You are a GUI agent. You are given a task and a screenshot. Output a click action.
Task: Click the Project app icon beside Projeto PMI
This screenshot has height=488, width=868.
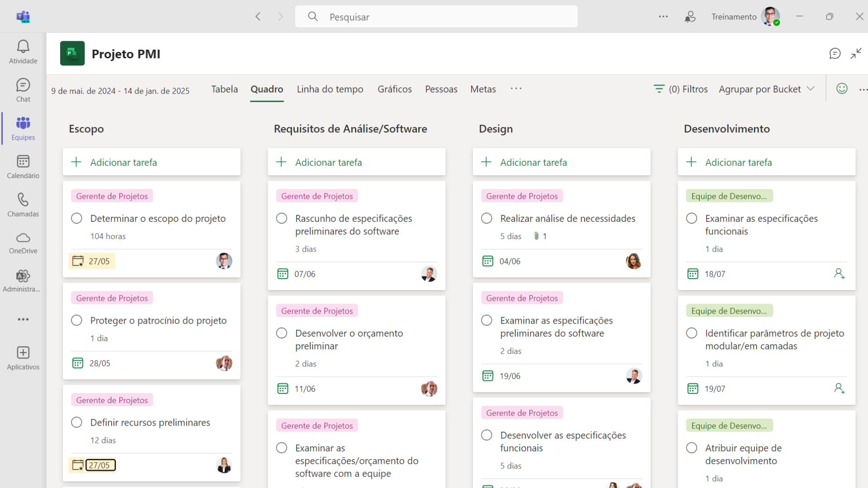click(72, 53)
